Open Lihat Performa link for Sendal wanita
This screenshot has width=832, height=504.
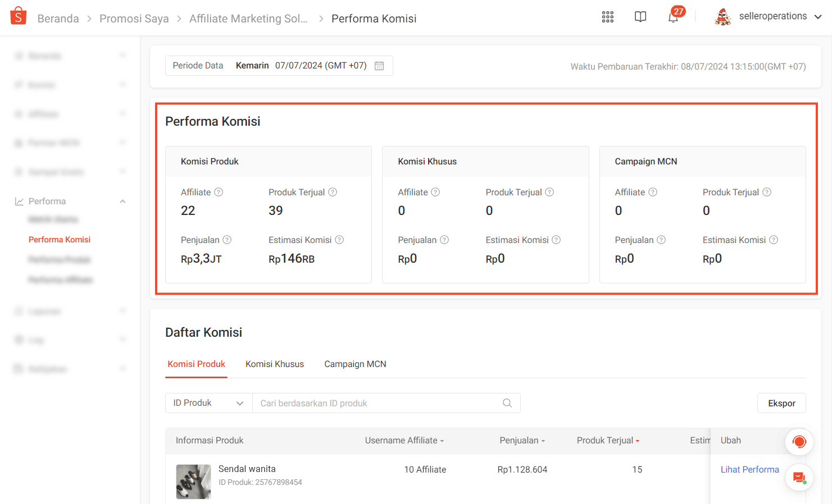point(749,469)
